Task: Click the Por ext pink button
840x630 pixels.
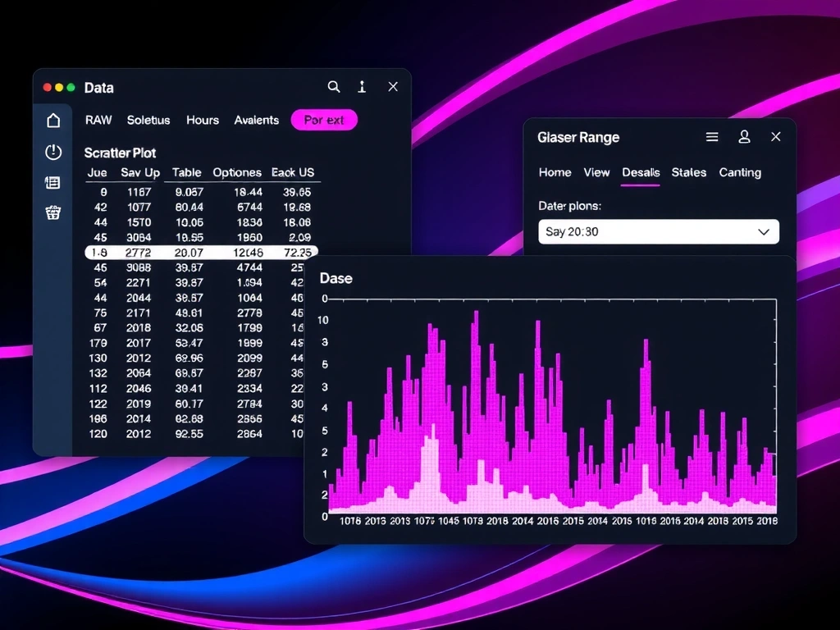Action: [324, 120]
